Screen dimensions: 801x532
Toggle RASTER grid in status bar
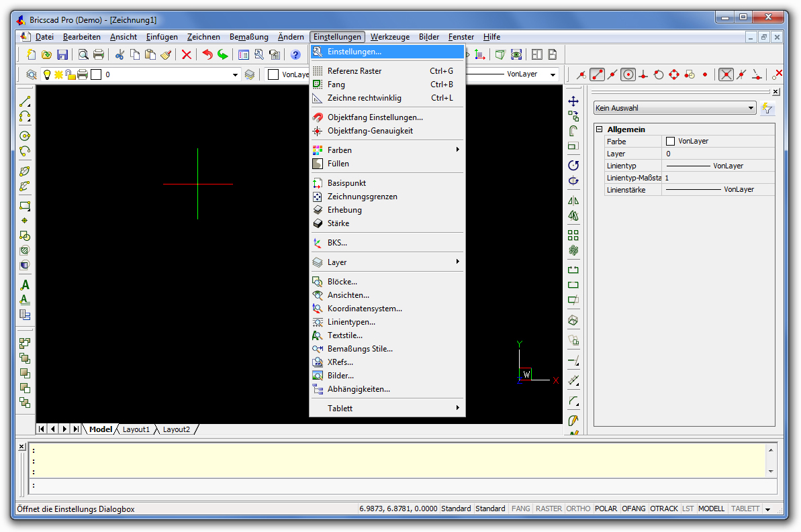(549, 509)
